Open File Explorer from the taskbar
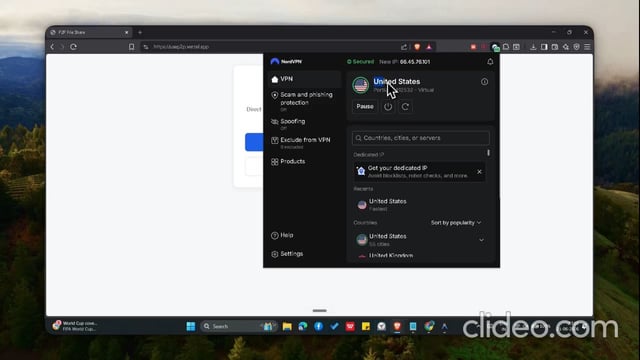This screenshot has width=640, height=360. click(287, 327)
